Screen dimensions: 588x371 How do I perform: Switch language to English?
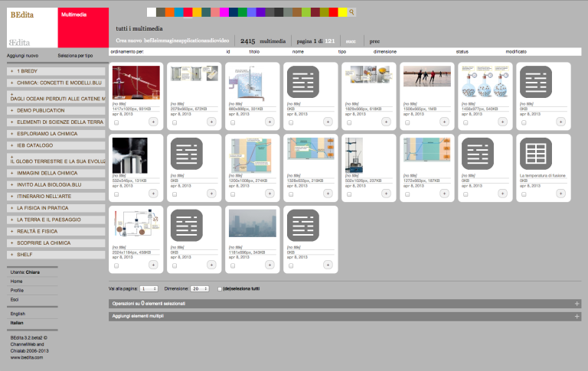click(18, 314)
